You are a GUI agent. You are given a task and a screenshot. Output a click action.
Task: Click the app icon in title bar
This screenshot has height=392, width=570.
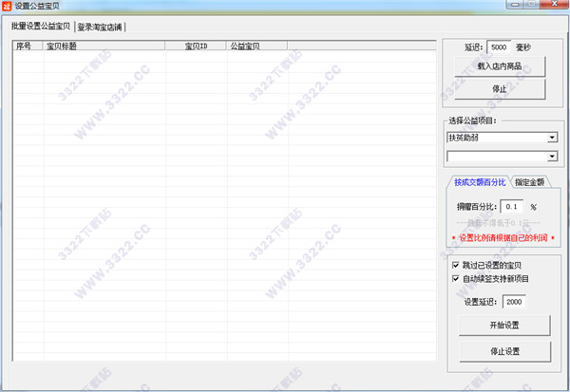7,6
